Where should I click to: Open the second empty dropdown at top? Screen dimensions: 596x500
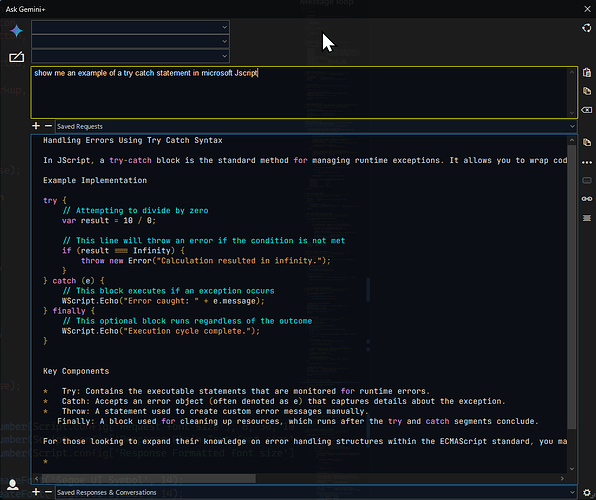pos(130,41)
